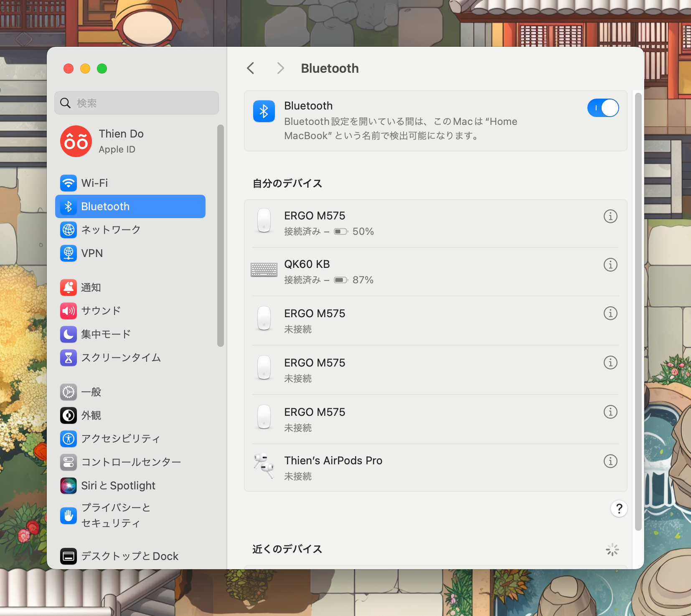Click the 近くのデバイス section heading
Image resolution: width=691 pixels, height=616 pixels.
tap(287, 549)
